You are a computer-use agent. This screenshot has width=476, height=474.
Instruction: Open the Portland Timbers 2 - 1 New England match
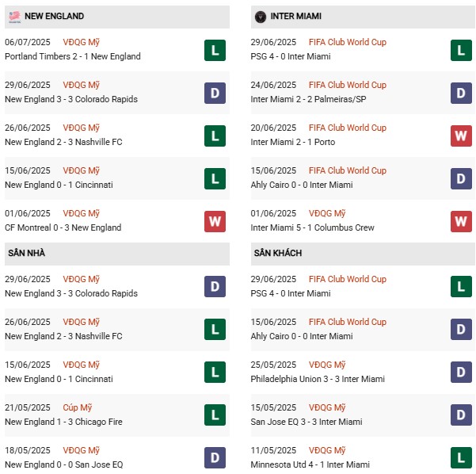pyautogui.click(x=73, y=57)
